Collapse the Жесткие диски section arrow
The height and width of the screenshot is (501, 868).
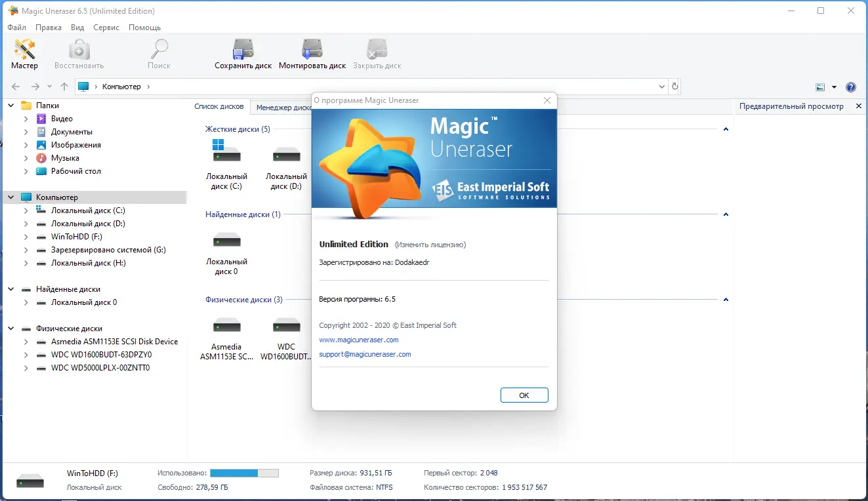click(x=726, y=129)
